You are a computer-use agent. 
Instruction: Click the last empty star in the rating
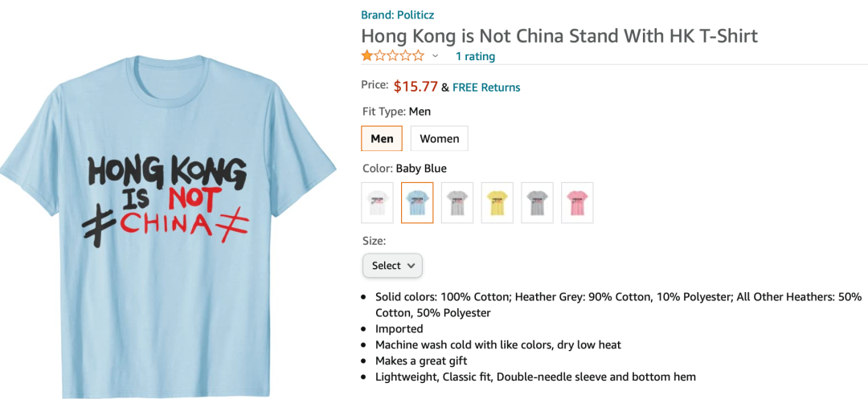coord(418,56)
